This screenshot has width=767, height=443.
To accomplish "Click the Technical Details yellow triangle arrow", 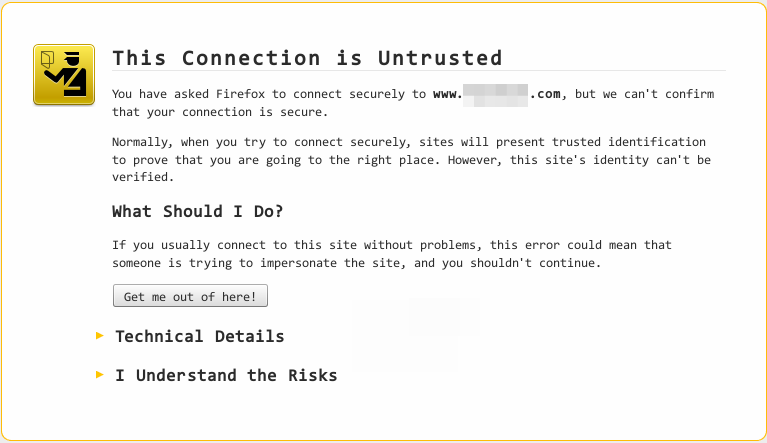I will pyautogui.click(x=100, y=335).
